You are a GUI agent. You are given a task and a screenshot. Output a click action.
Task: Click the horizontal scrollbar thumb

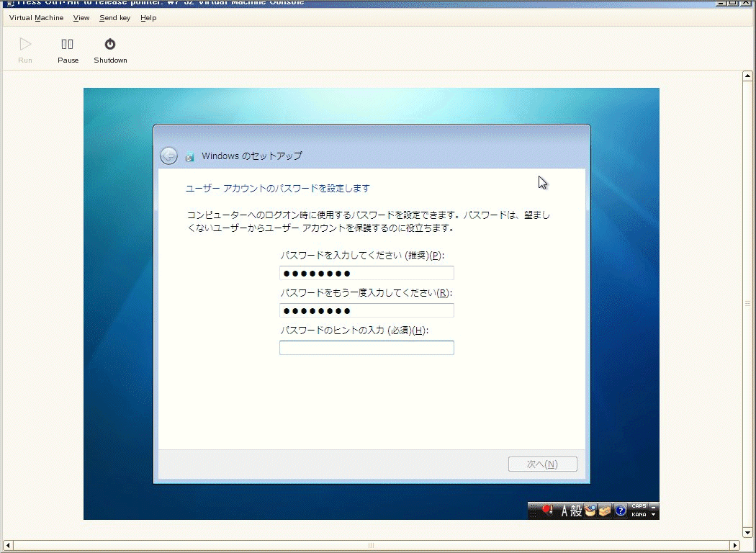coord(372,545)
